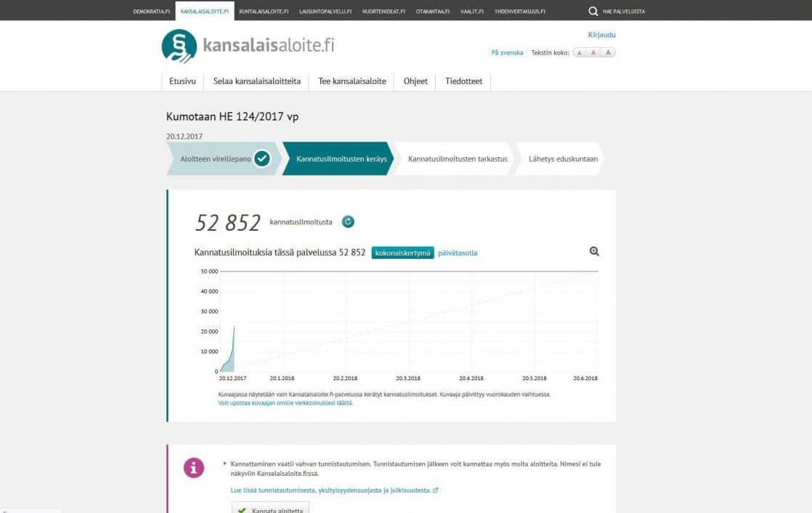Select the medium text size A button

click(593, 53)
